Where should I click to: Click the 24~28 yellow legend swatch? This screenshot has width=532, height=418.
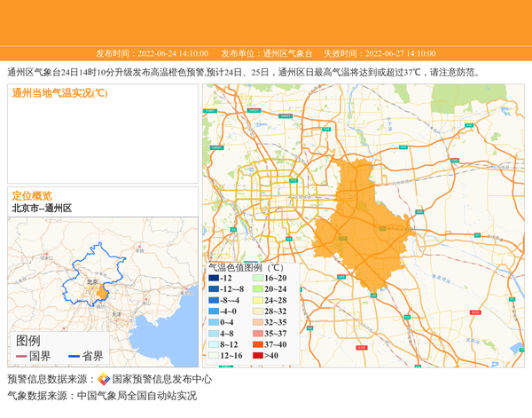pyautogui.click(x=257, y=301)
